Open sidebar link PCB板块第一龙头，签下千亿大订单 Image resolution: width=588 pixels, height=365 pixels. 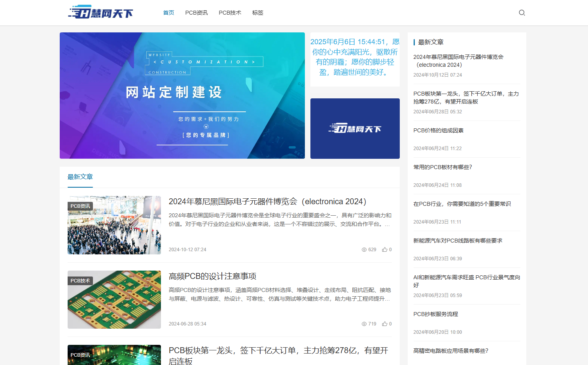(x=466, y=98)
